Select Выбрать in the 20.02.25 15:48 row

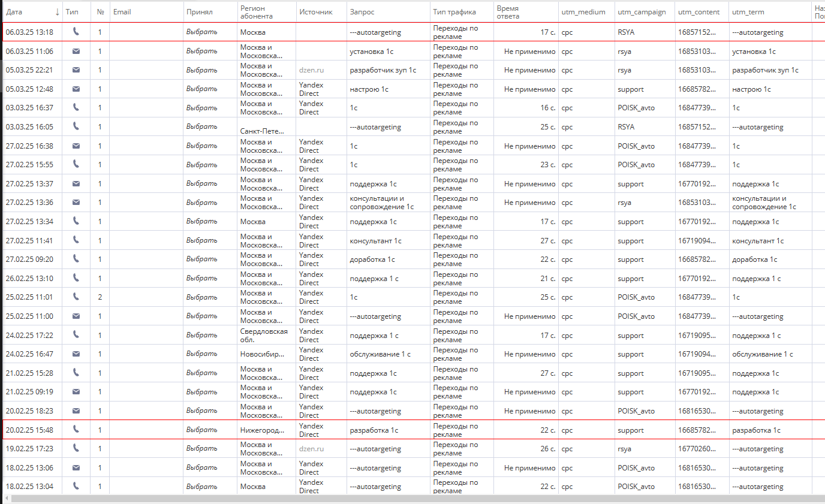coord(201,430)
